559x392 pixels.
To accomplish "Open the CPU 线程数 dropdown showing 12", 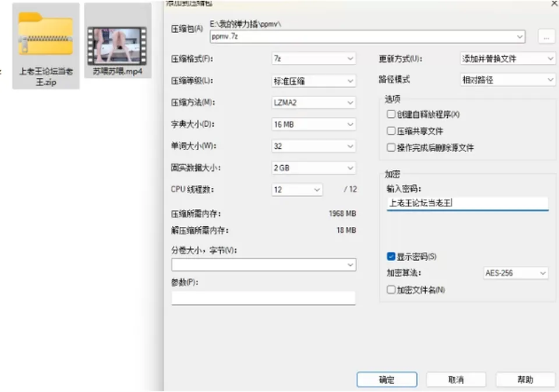I will [297, 190].
